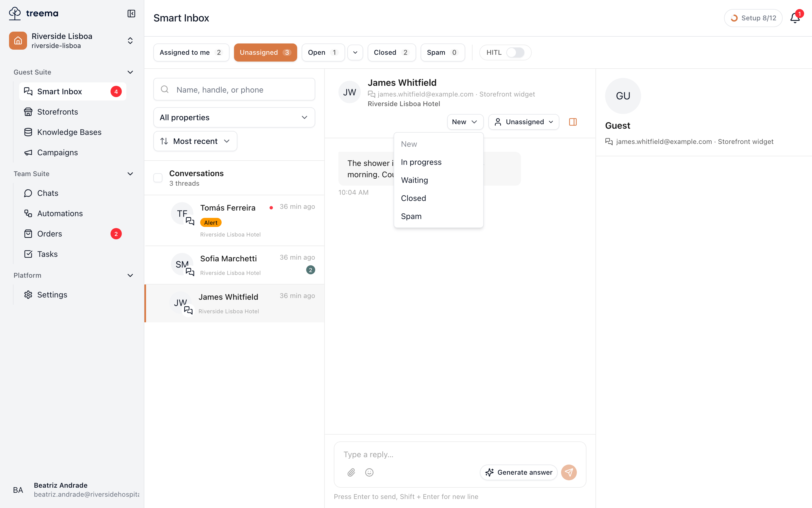Screen dimensions: 812x508
Task: Click the Type a reply field
Action: 460,454
